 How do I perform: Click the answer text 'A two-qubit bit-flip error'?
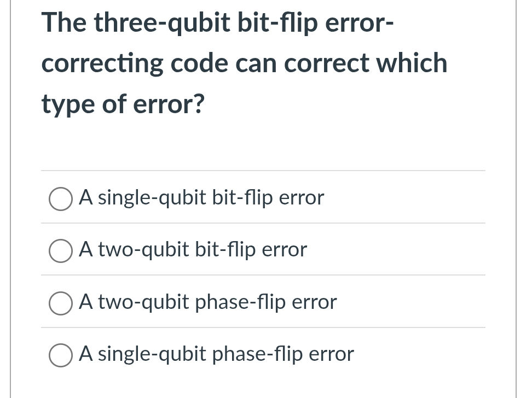(x=193, y=250)
